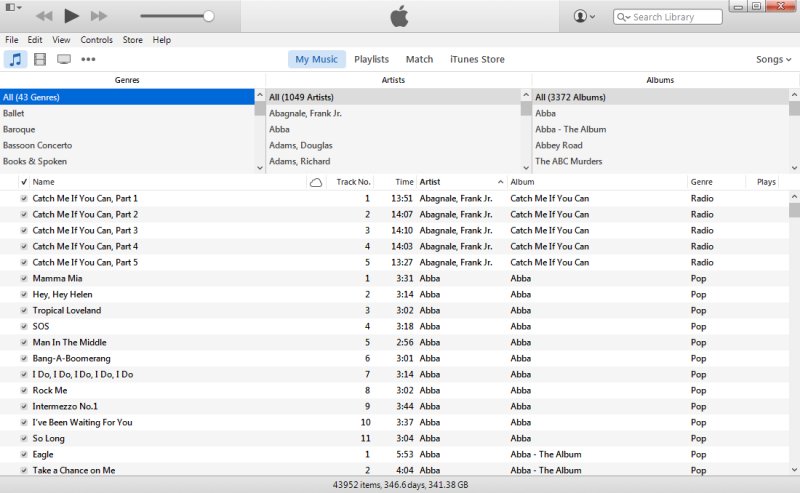Open the Edit menu
Viewport: 800px width, 493px height.
click(x=35, y=40)
